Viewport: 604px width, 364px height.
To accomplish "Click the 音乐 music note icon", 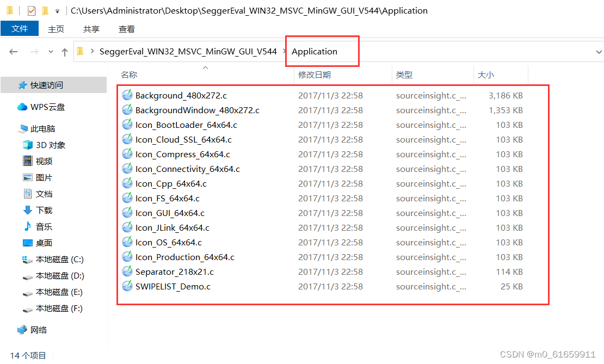I will (x=28, y=226).
